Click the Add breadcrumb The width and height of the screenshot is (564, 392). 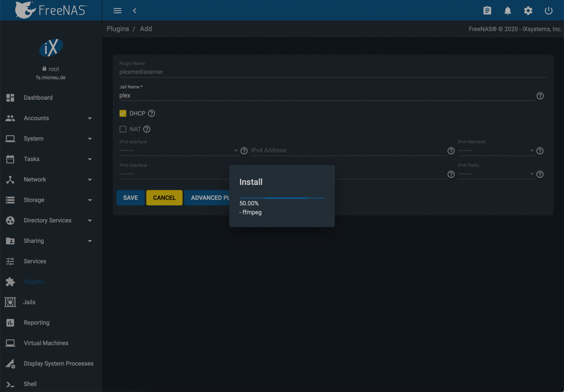coord(146,29)
